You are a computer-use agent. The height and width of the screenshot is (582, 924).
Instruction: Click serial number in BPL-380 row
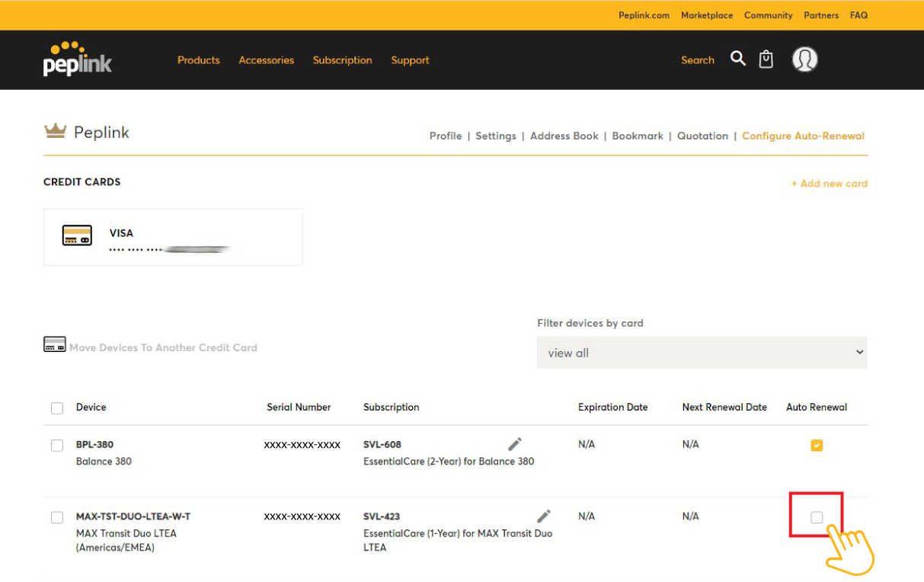(302, 445)
